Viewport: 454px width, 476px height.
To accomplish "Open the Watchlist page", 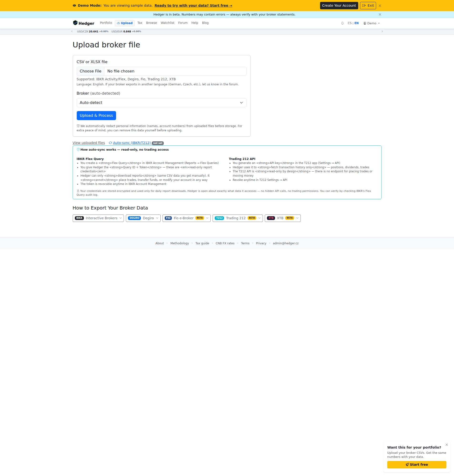I will click(x=168, y=23).
